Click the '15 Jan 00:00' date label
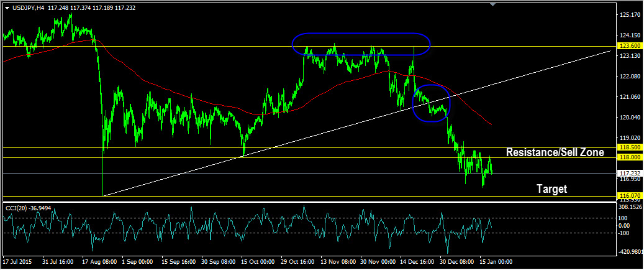Screen dimensions: 644x270 496,261
